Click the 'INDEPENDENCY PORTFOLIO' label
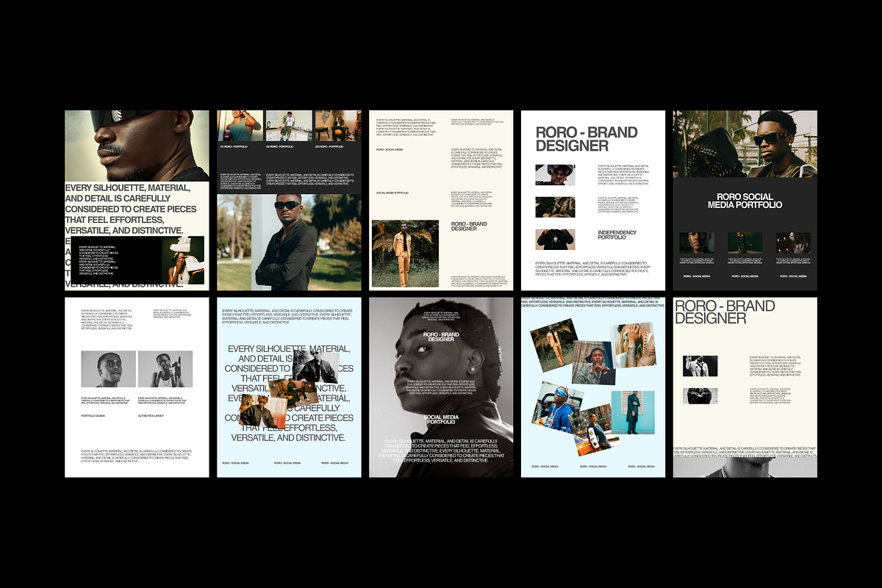The image size is (882, 588). 617,234
